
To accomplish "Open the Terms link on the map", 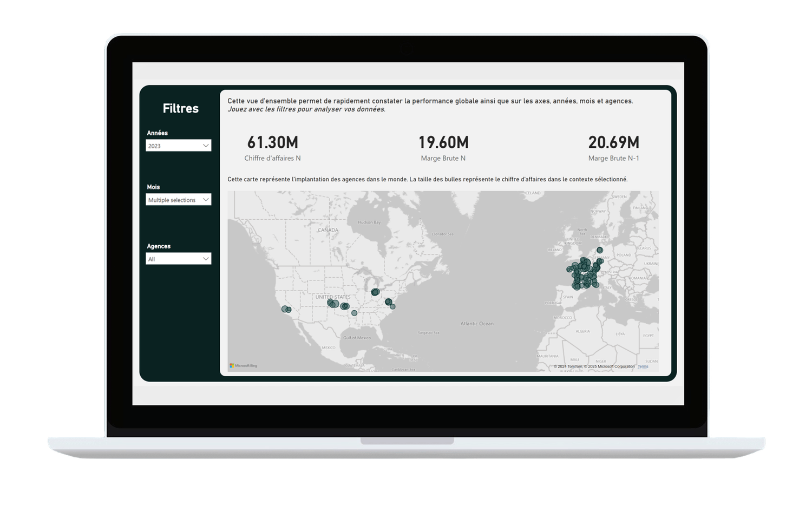I will pyautogui.click(x=643, y=366).
